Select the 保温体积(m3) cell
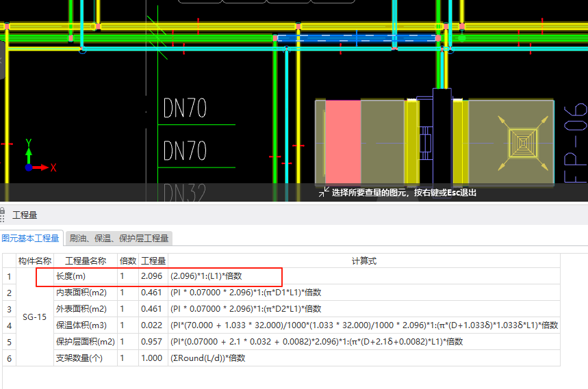588x389 pixels. pyautogui.click(x=86, y=325)
